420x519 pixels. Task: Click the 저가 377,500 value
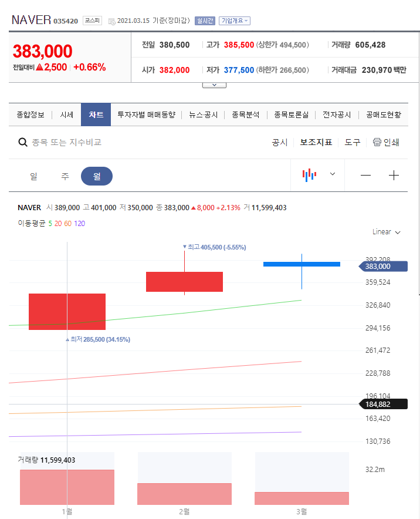[239, 70]
